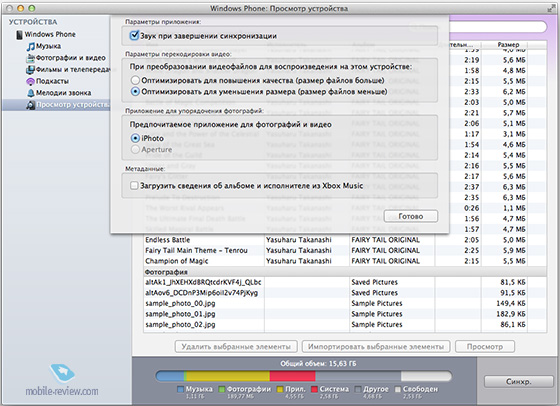Click Удалить выбранные элементы button
Viewport: 560px width, 406px height.
tap(236, 346)
